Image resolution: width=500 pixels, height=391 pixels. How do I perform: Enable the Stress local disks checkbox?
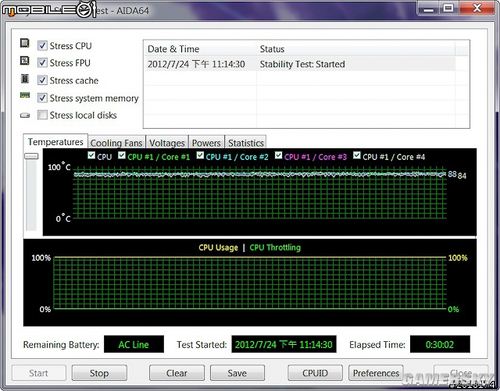point(42,115)
